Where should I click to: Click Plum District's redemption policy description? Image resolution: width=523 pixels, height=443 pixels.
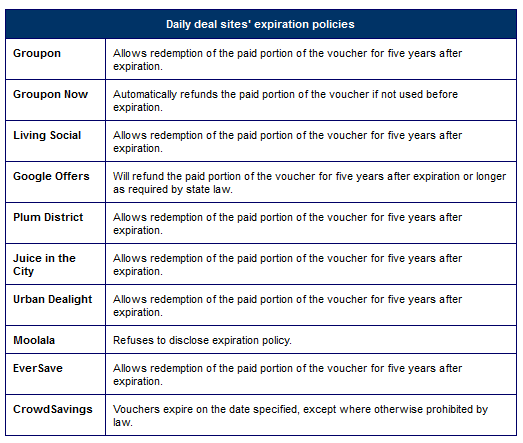[288, 224]
